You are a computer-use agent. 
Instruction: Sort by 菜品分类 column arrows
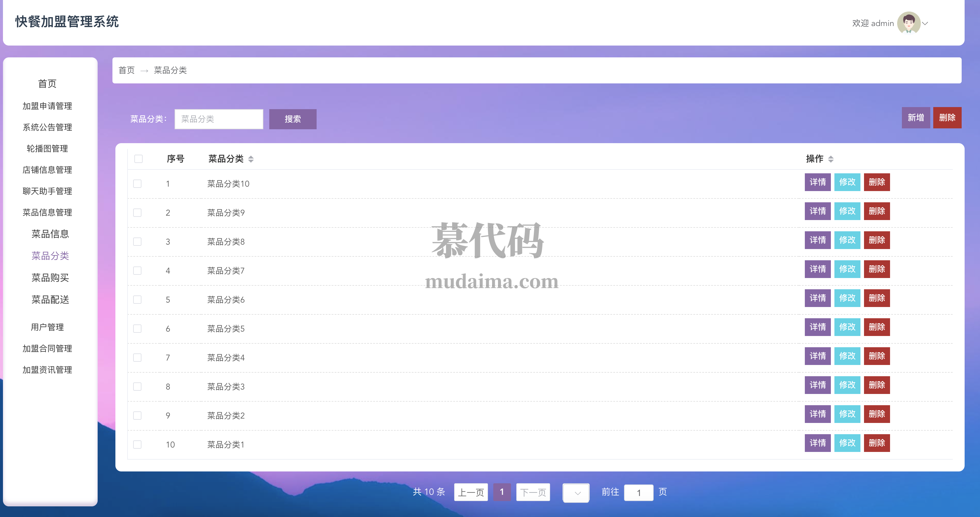click(251, 159)
